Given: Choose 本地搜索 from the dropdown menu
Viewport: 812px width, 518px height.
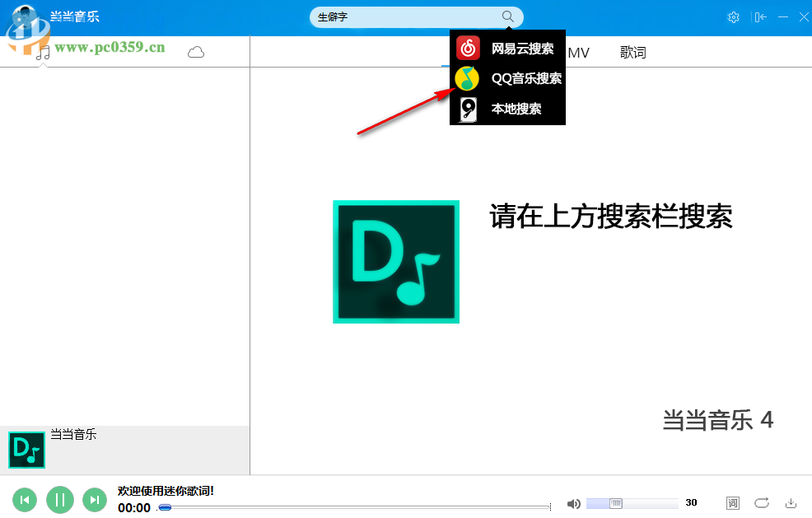Looking at the screenshot, I should pos(516,108).
